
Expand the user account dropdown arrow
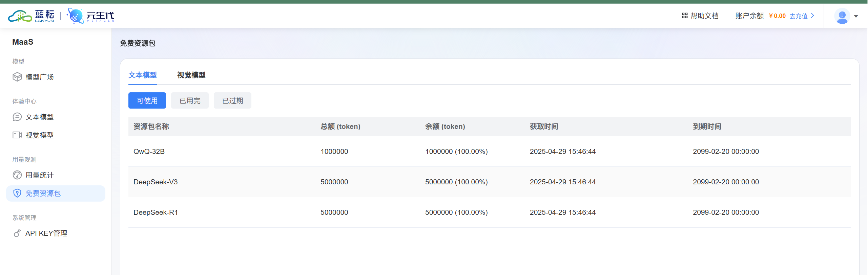856,16
